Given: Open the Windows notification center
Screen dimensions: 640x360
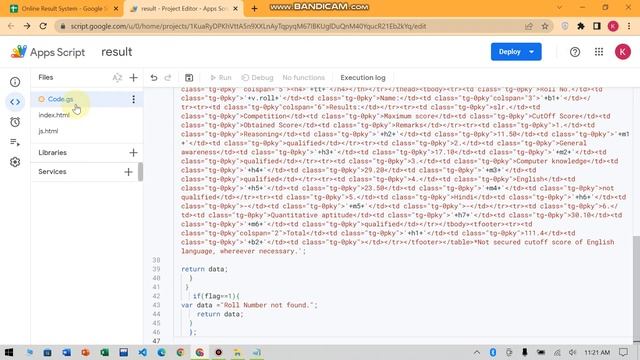Looking at the screenshot, I should pos(623,352).
